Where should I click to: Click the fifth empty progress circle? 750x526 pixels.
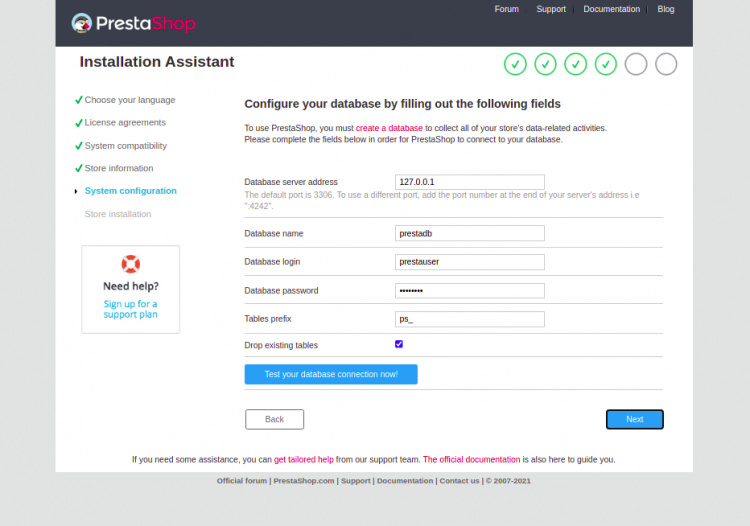coord(636,64)
